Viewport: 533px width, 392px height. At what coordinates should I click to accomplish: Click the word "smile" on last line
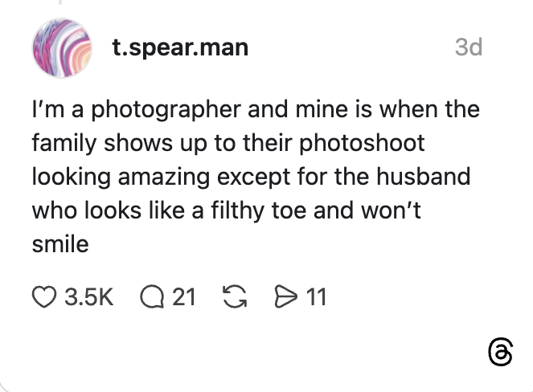(59, 243)
